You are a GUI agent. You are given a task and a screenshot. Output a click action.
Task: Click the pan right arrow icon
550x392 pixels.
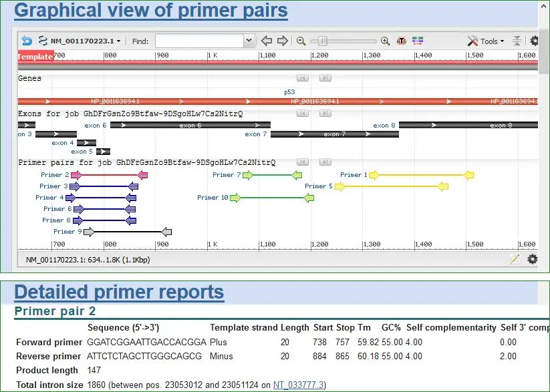click(x=283, y=41)
